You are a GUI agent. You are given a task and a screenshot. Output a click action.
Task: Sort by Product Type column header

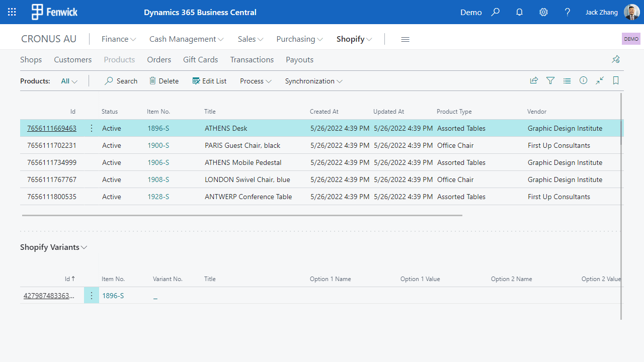tap(454, 112)
